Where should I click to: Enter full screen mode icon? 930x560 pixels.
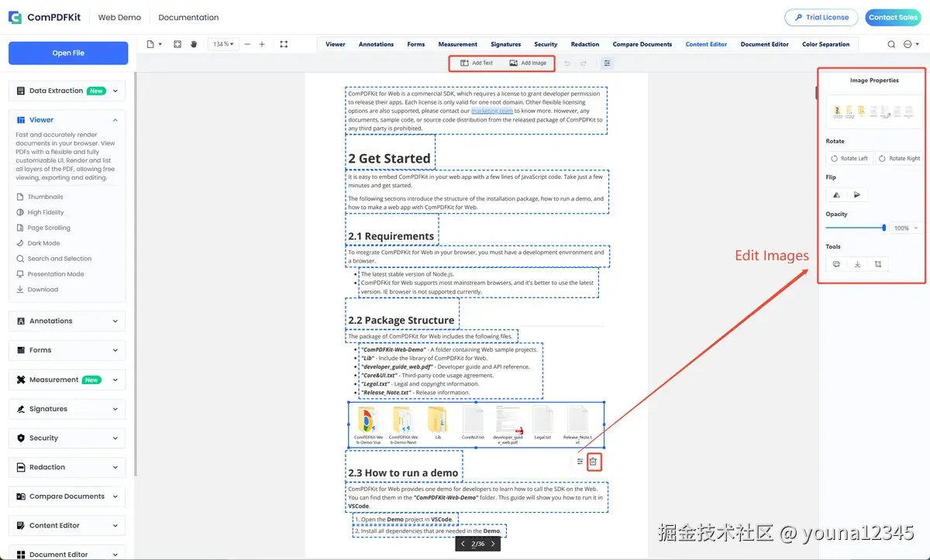pyautogui.click(x=284, y=44)
